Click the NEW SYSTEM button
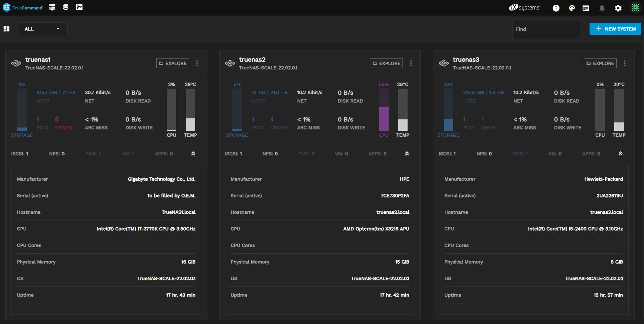The height and width of the screenshot is (324, 644). [615, 29]
